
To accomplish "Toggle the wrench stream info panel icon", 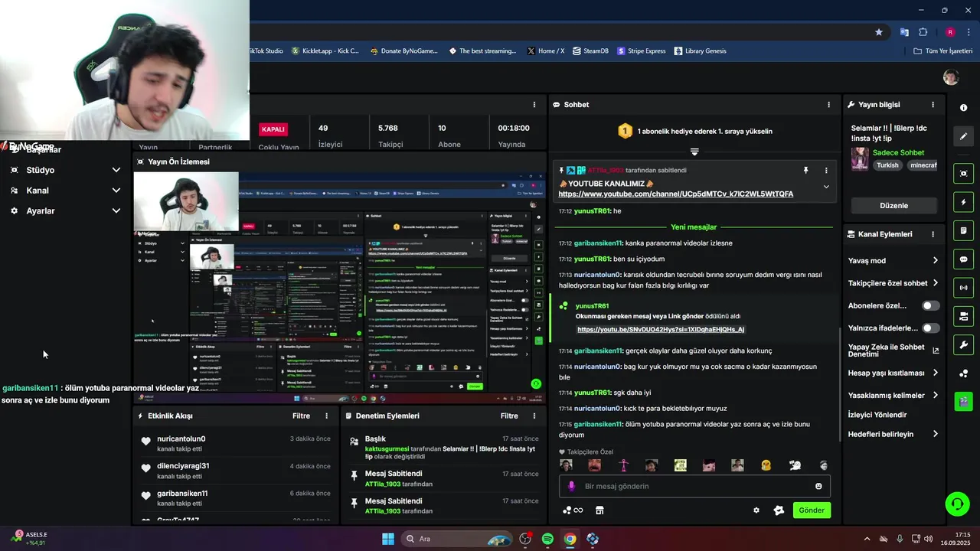I will pyautogui.click(x=964, y=344).
